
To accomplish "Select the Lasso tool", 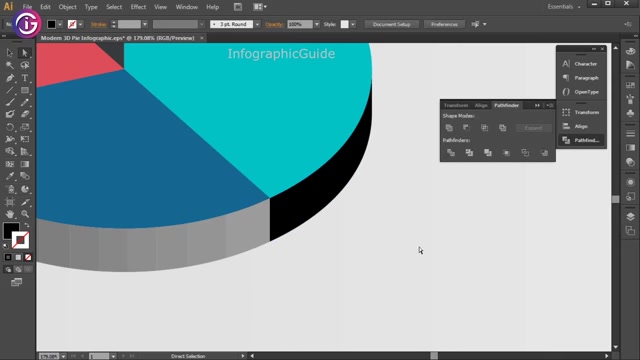I will pyautogui.click(x=24, y=65).
